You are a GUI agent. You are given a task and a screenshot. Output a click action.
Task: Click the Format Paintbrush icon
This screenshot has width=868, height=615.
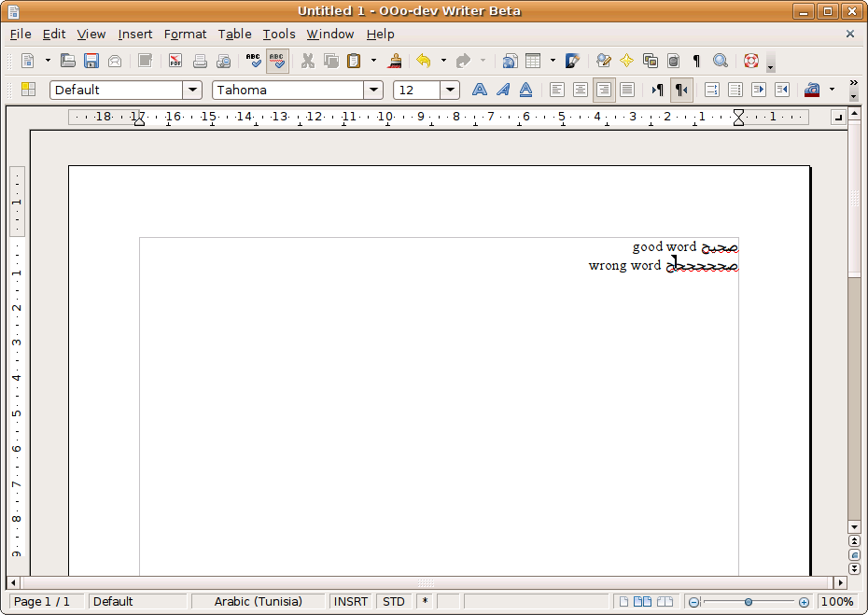tap(396, 61)
